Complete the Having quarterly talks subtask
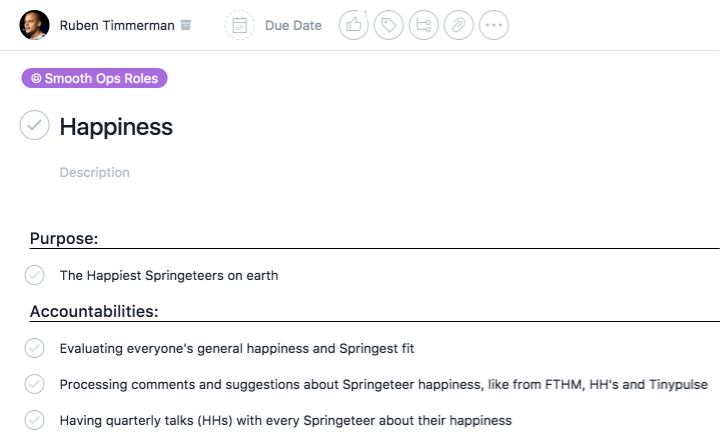720x436 pixels. [34, 420]
